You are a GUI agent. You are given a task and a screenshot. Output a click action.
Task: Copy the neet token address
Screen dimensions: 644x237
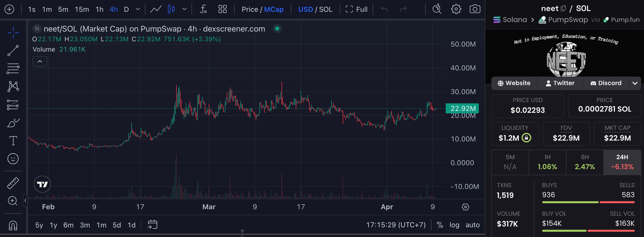[563, 9]
